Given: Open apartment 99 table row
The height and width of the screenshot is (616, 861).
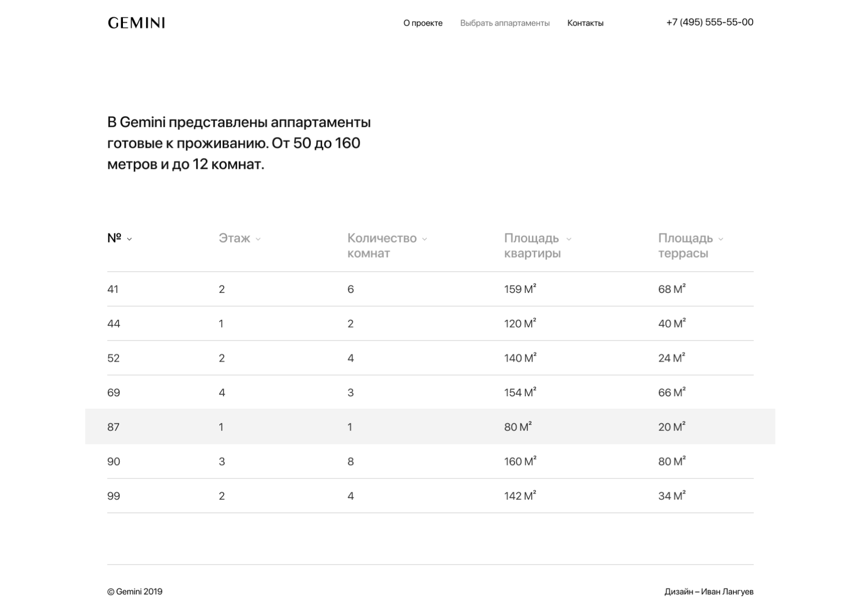Looking at the screenshot, I should pyautogui.click(x=430, y=496).
